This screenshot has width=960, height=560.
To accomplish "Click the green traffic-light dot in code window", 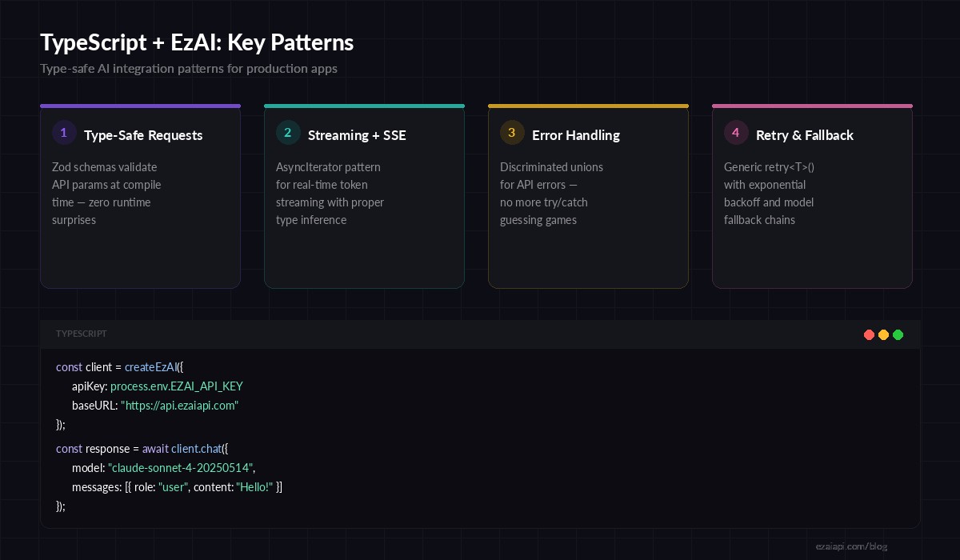I will click(x=898, y=335).
